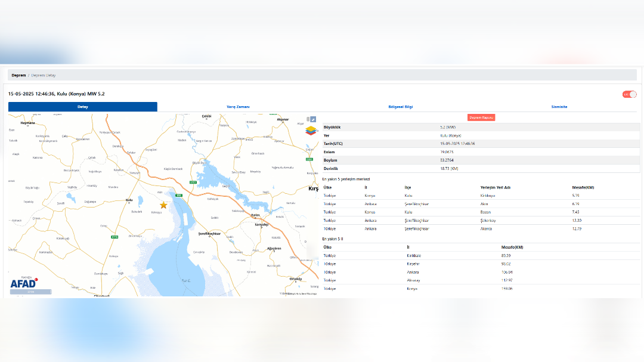
Task: Click the Deprem Detay breadcrumb item
Action: tap(44, 75)
